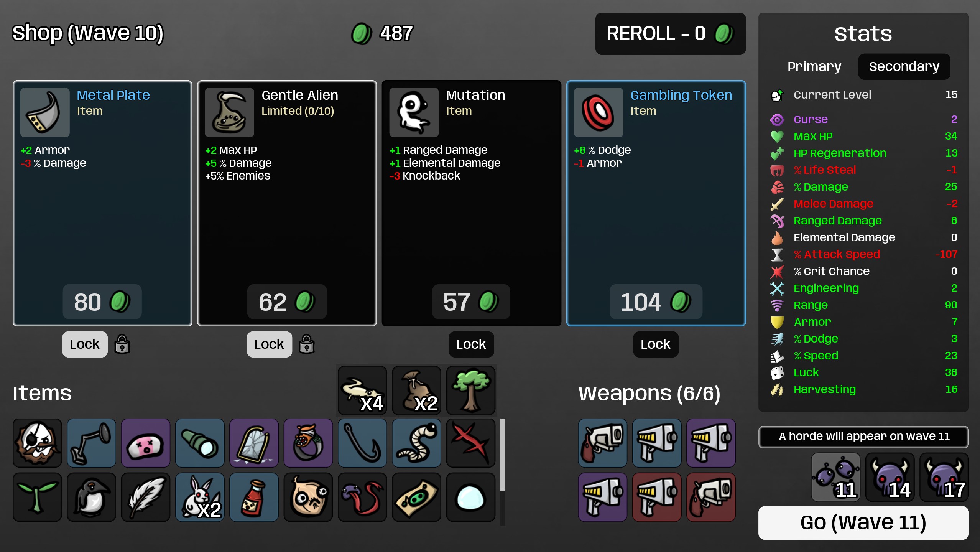Select the white feather item icon

point(146,497)
